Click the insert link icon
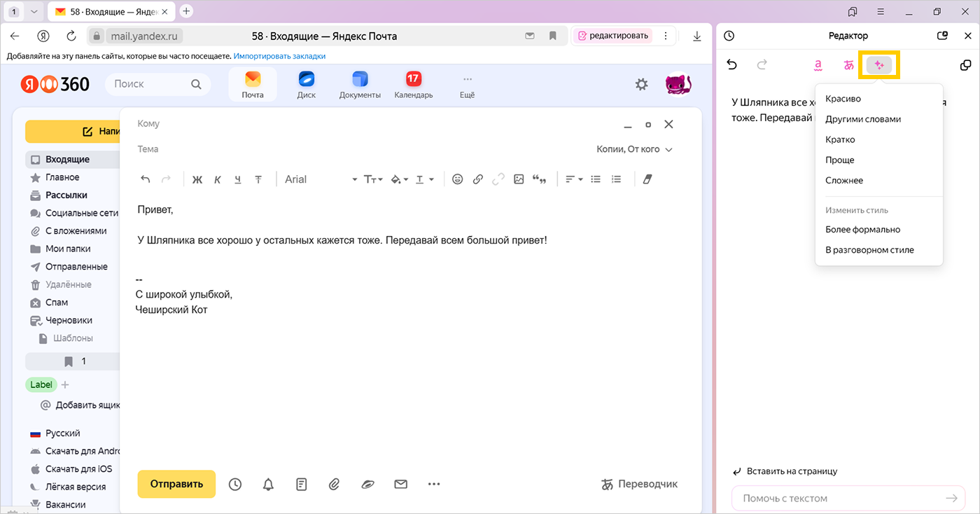 tap(478, 179)
